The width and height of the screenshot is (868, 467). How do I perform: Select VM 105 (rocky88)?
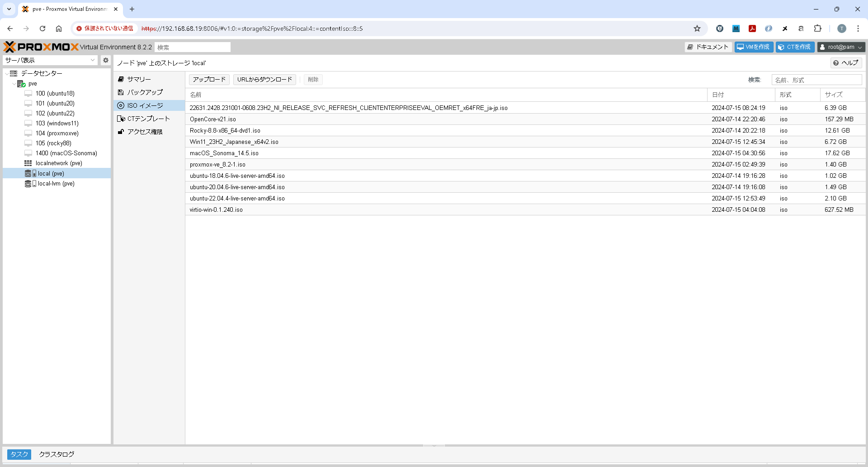(57, 143)
